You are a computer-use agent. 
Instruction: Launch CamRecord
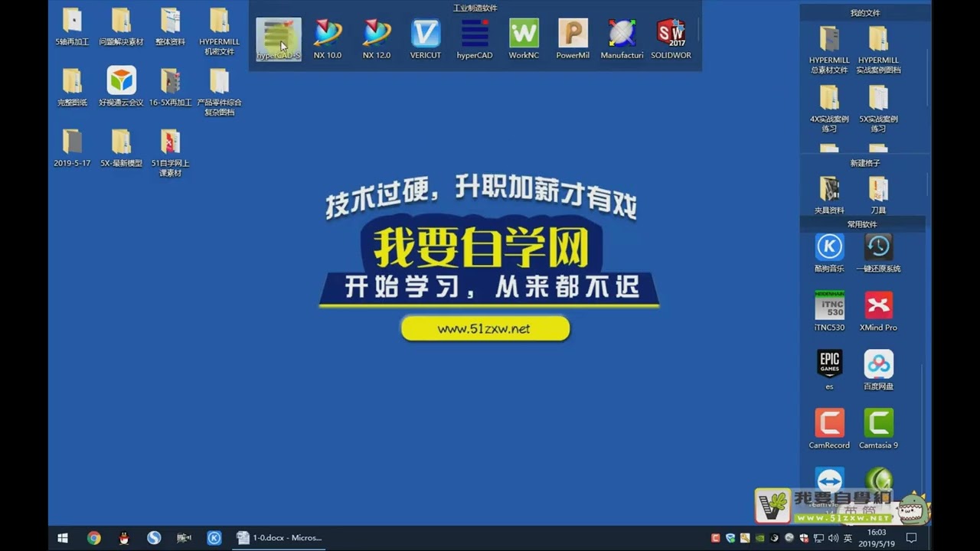click(x=829, y=429)
